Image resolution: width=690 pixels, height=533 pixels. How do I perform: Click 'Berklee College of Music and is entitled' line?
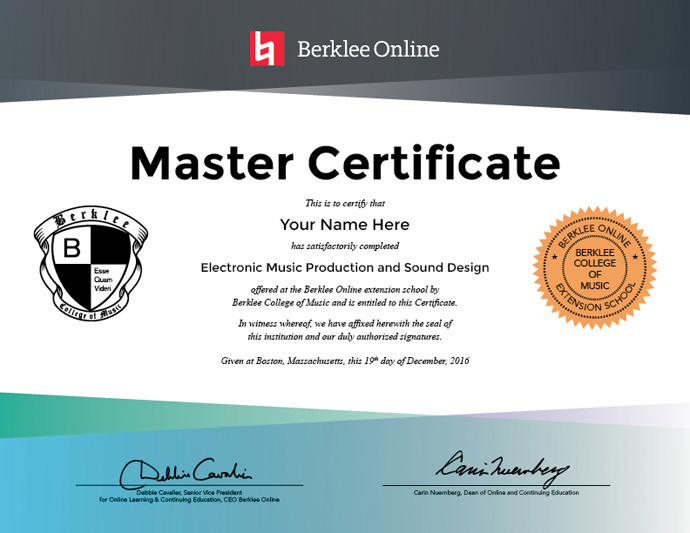(345, 303)
